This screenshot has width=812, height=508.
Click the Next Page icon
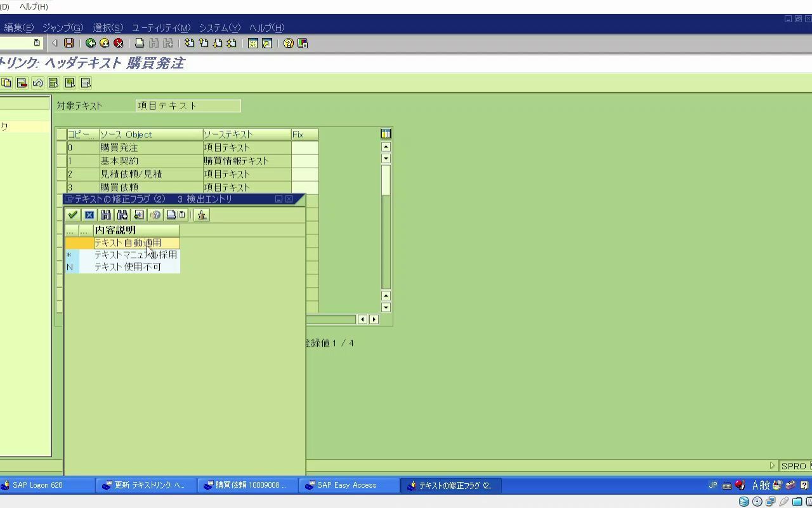click(x=218, y=43)
